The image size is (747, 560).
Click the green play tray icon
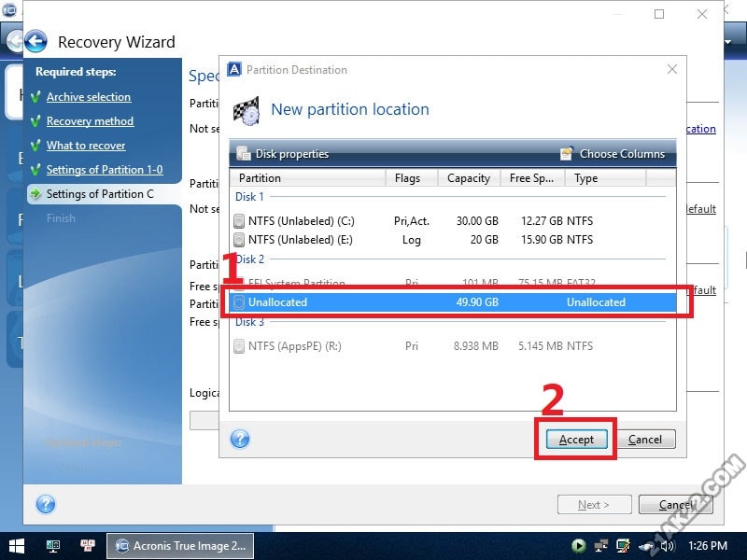[579, 546]
